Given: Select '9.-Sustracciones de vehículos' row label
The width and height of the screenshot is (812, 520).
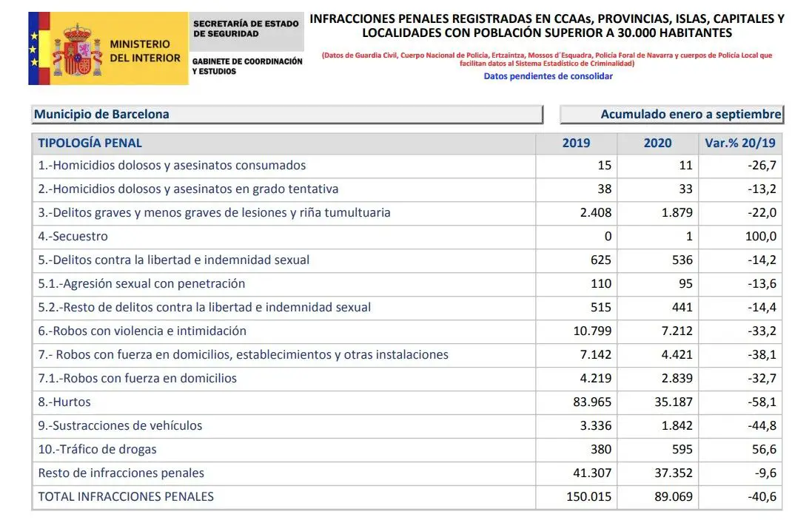Looking at the screenshot, I should (120, 426).
